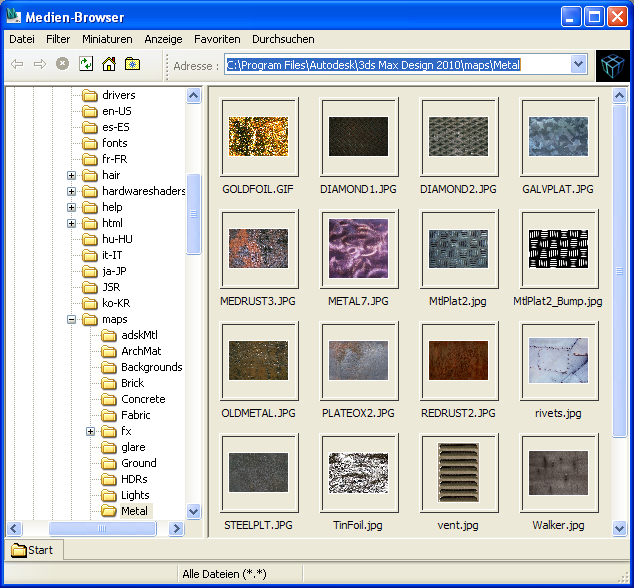634x588 pixels.
Task: Switch to the Start tab
Action: [34, 550]
